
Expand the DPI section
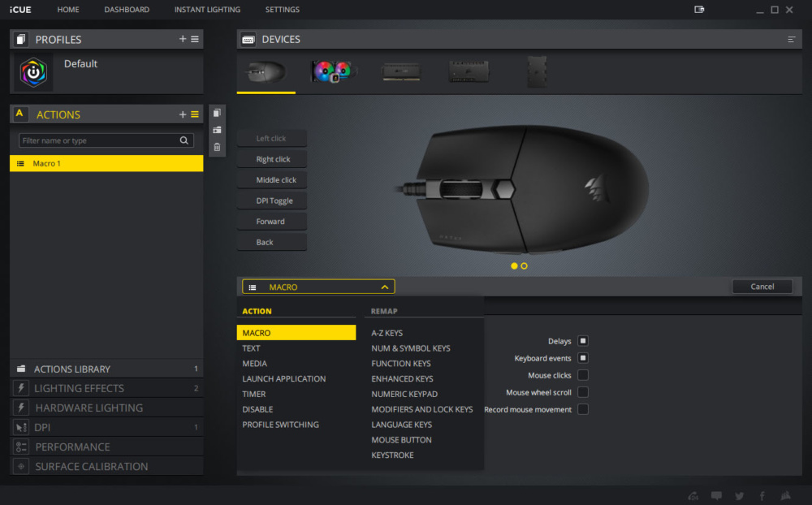point(106,427)
